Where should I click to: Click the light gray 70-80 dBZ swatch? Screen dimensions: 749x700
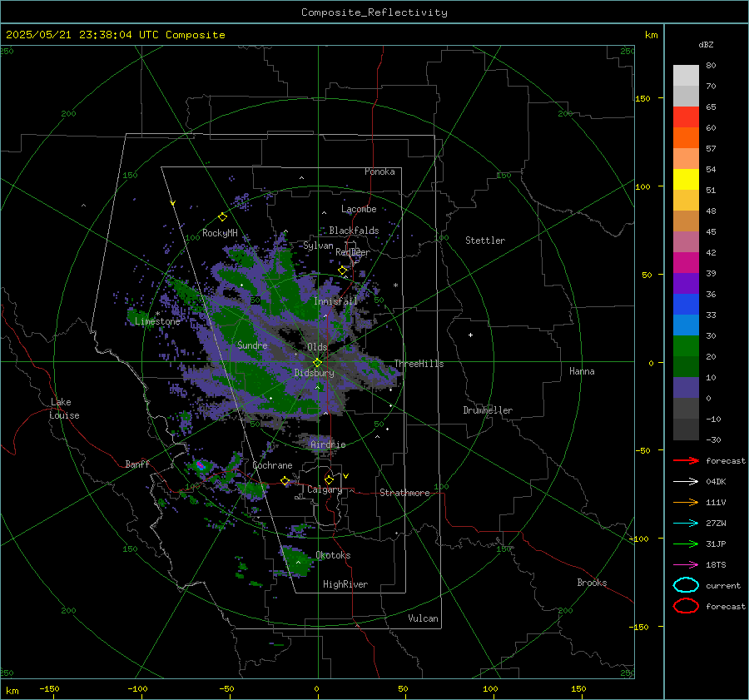coord(686,76)
